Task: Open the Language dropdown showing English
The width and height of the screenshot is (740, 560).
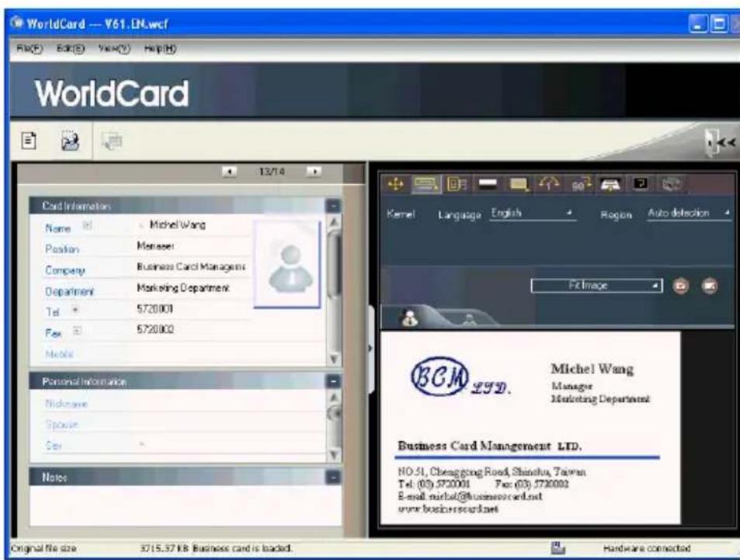Action: [533, 214]
